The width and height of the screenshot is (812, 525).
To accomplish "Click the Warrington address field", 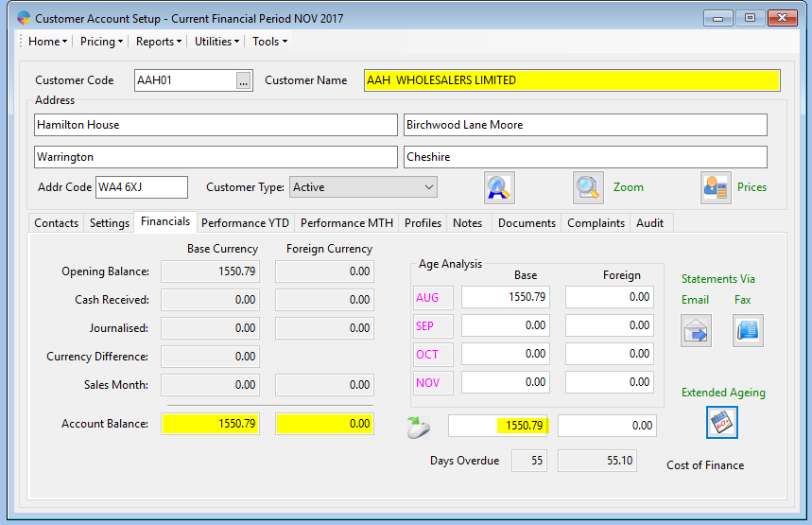I will [216, 157].
